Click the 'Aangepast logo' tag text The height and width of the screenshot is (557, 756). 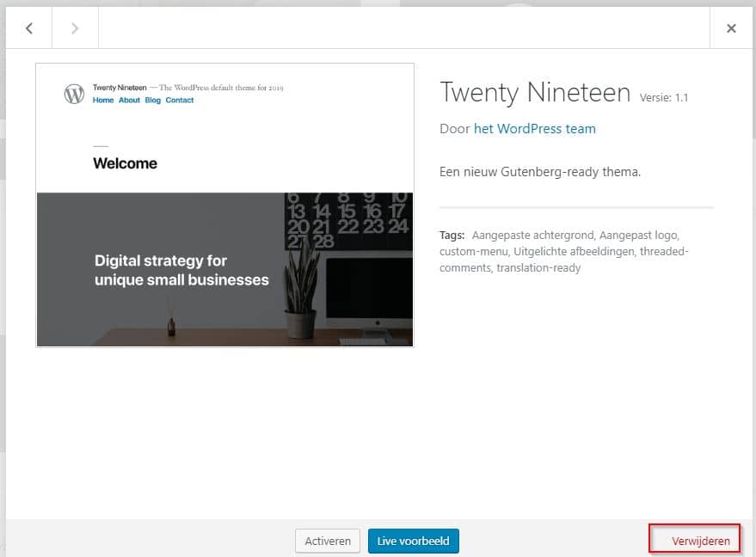click(x=638, y=236)
